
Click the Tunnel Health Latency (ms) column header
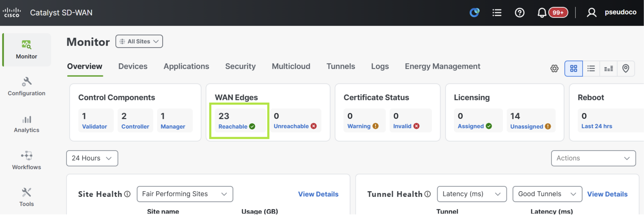click(x=552, y=211)
